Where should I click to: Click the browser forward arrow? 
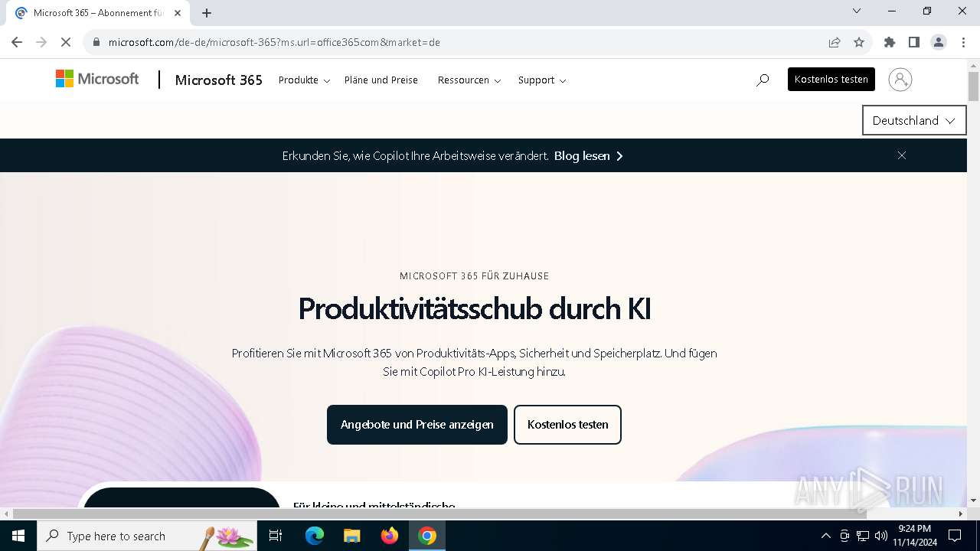click(41, 42)
